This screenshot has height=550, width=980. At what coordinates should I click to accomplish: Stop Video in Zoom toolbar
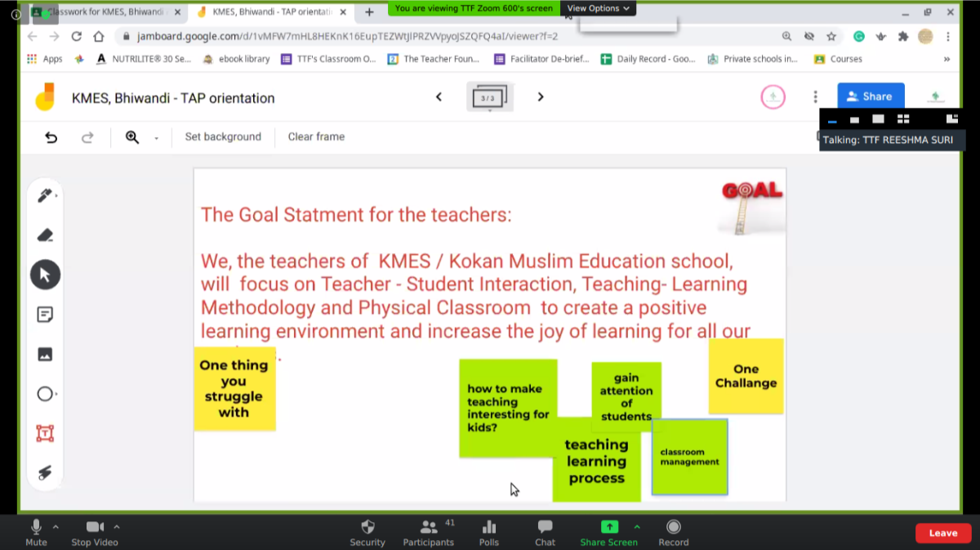pyautogui.click(x=95, y=532)
